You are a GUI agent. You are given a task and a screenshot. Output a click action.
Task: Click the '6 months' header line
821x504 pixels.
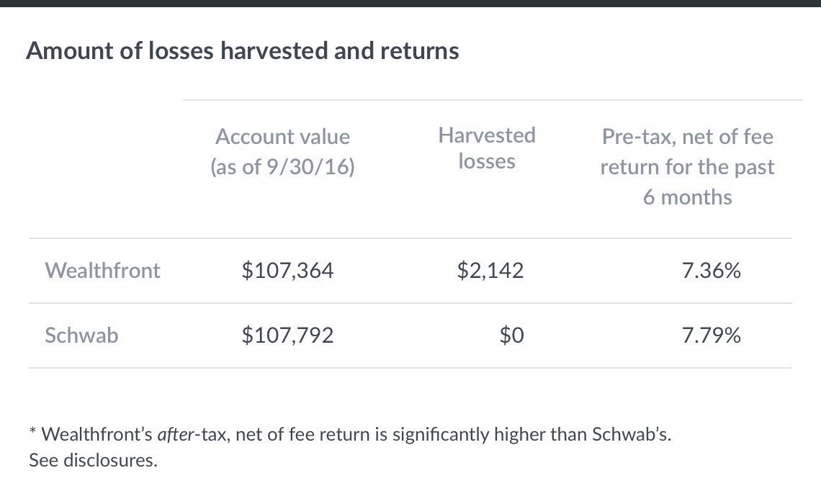[687, 197]
